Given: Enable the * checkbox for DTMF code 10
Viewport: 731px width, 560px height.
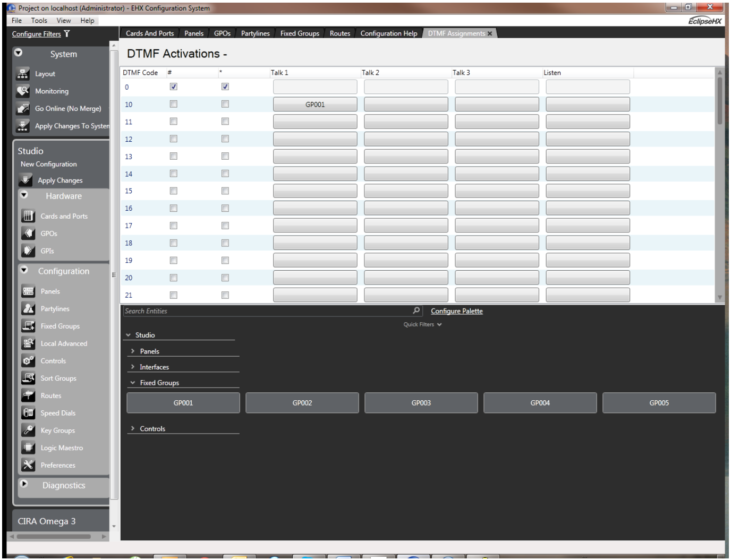Looking at the screenshot, I should coord(225,104).
